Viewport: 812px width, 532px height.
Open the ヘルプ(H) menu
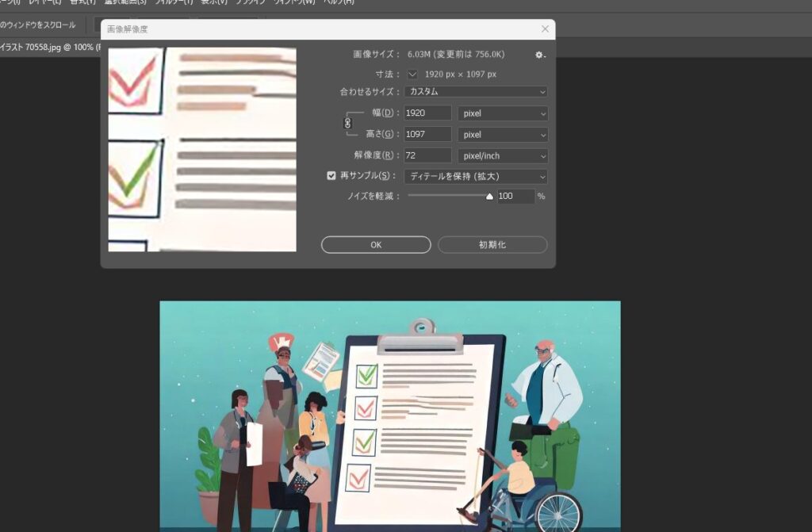pyautogui.click(x=339, y=2)
